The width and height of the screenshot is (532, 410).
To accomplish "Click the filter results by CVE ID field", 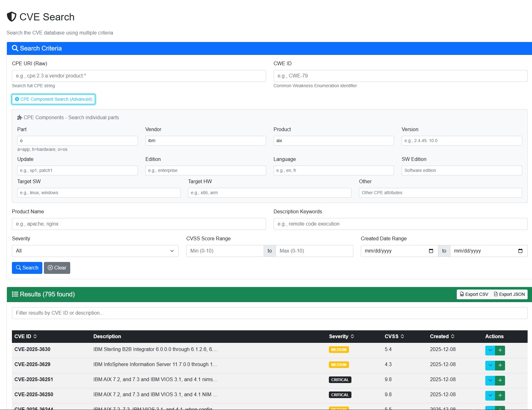I will pyautogui.click(x=125, y=313).
